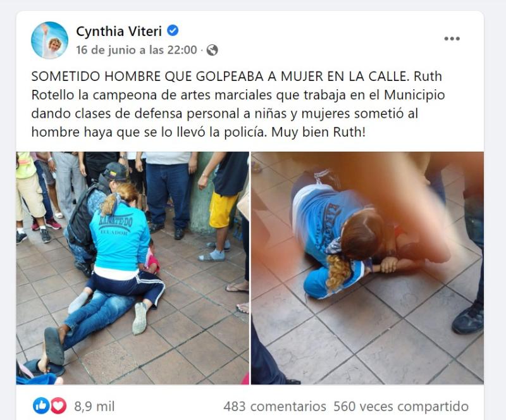Show the 560 veces compartido list
The image size is (506, 420).
pyautogui.click(x=401, y=406)
